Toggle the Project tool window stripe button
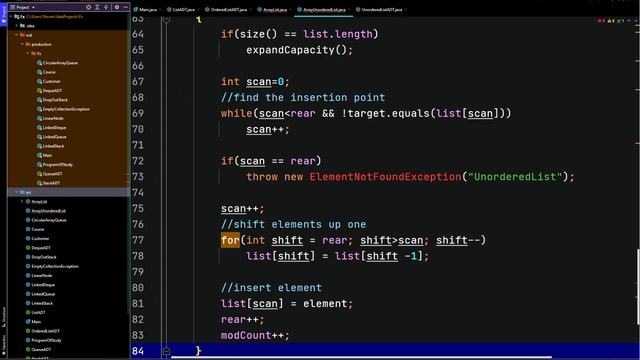Screen dimensions: 640x360 (3, 13)
